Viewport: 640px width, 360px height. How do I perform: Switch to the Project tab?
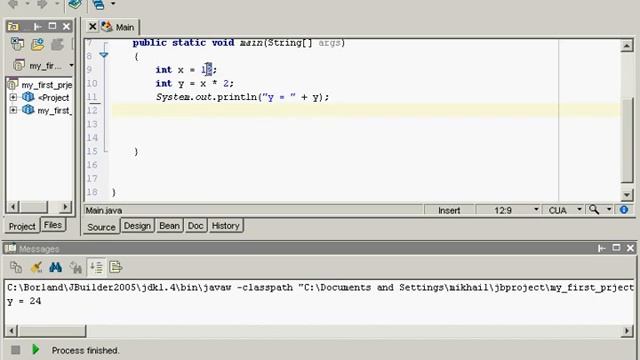click(x=22, y=227)
